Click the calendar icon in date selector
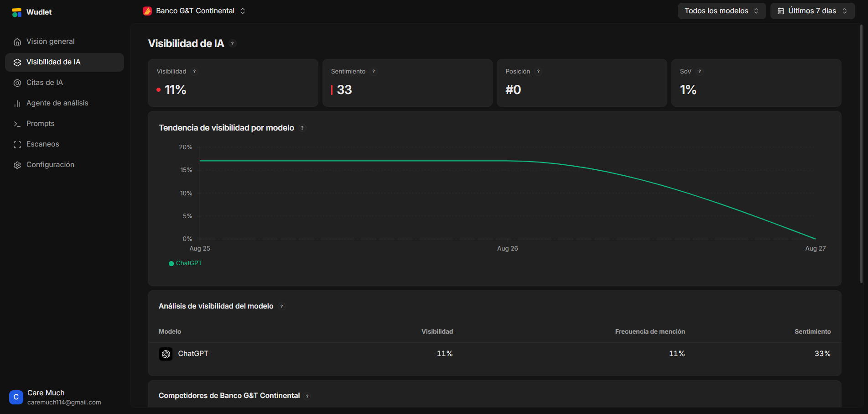 (x=781, y=11)
